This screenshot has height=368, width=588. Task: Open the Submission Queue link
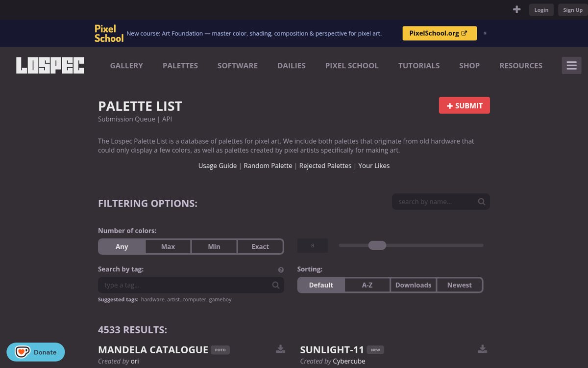[126, 119]
